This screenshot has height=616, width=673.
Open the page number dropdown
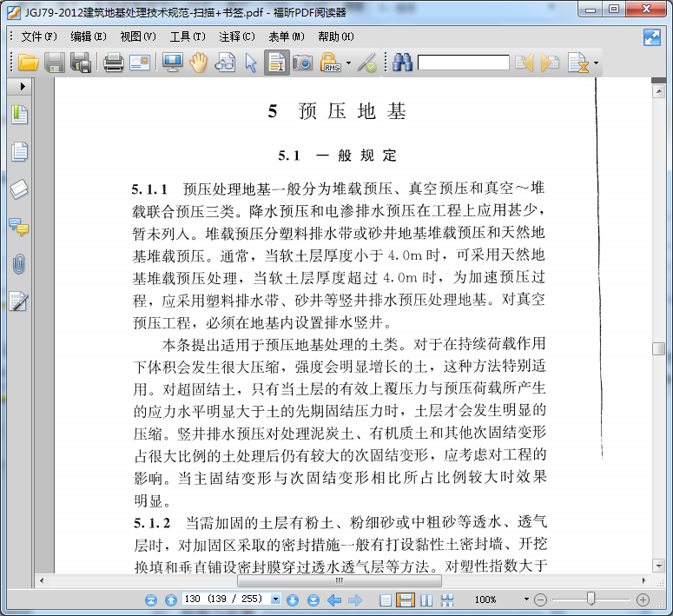(275, 599)
